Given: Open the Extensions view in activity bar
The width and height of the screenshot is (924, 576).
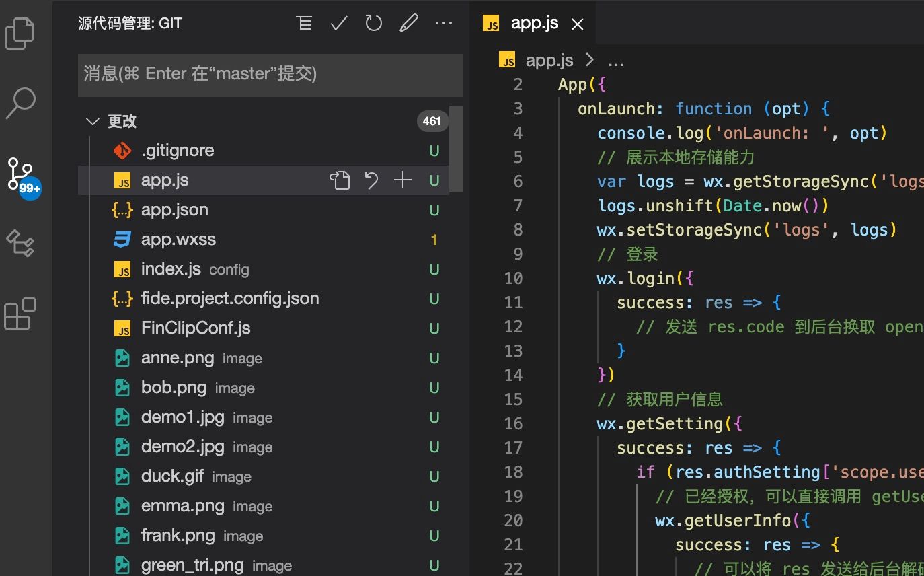Looking at the screenshot, I should tap(20, 314).
